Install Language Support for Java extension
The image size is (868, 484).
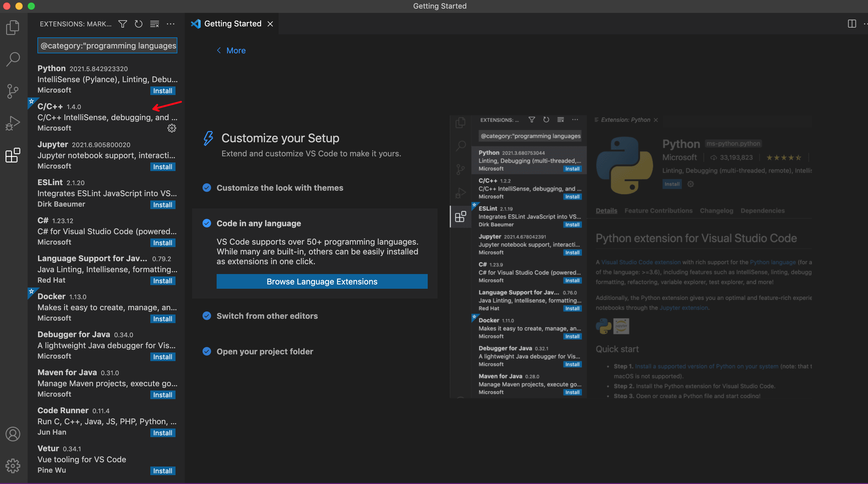(163, 281)
